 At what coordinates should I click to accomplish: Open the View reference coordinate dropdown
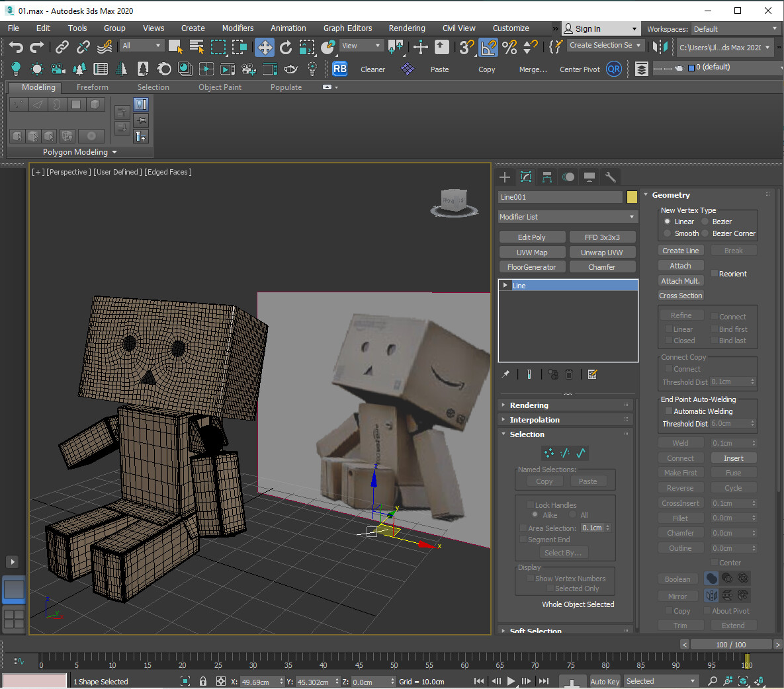point(361,46)
